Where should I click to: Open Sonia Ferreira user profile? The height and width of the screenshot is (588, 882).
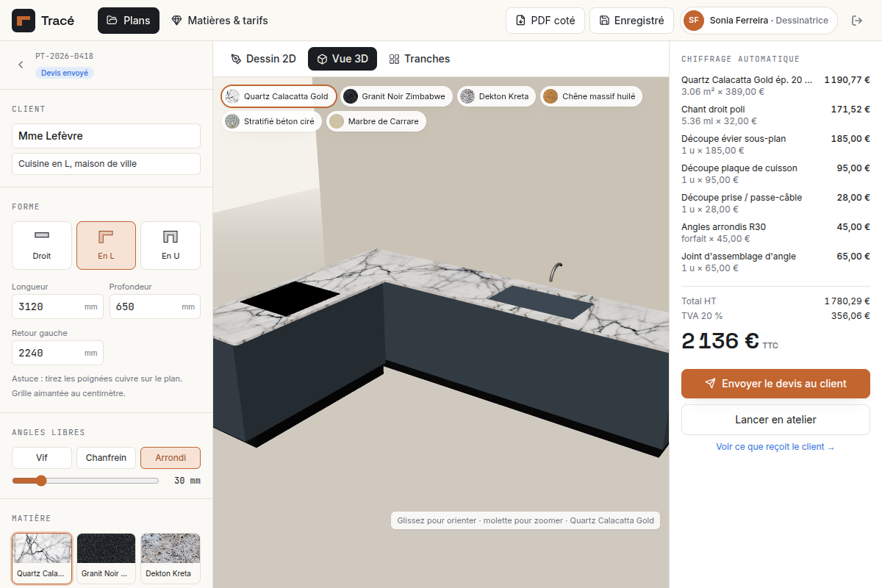(759, 21)
